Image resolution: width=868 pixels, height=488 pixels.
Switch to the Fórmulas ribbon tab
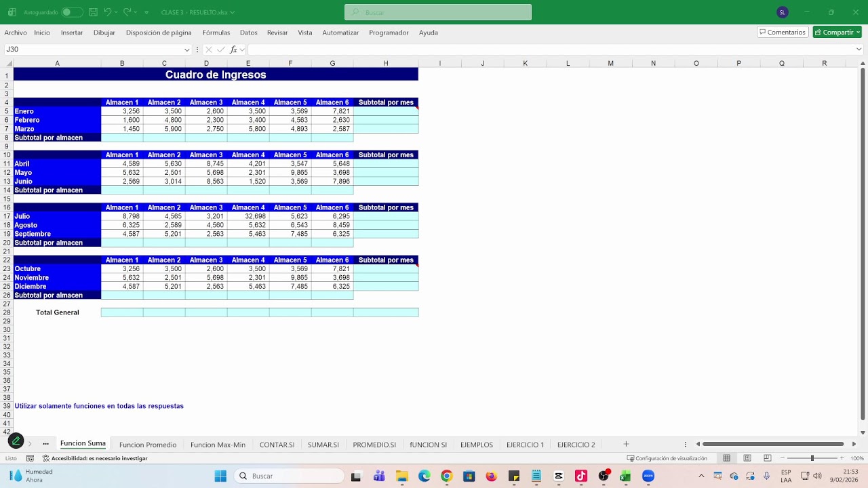coord(216,33)
